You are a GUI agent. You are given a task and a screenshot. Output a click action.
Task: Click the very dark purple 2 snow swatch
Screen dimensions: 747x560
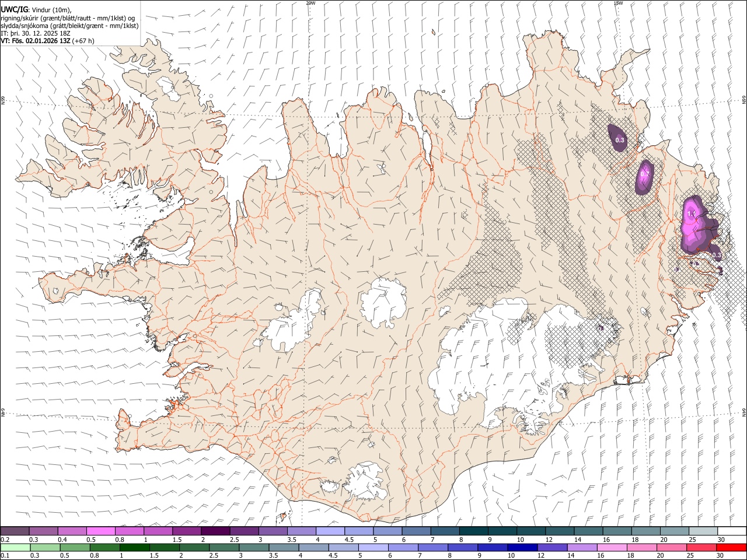[215, 531]
